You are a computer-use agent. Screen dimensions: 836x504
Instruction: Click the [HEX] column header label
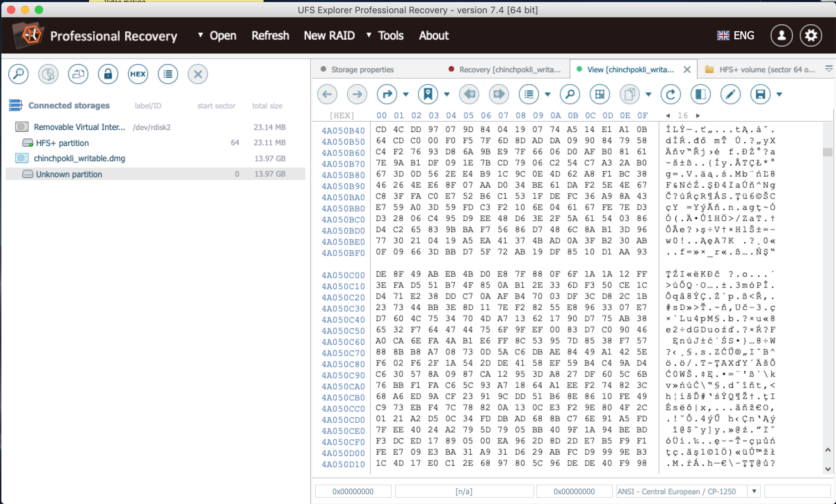[342, 115]
